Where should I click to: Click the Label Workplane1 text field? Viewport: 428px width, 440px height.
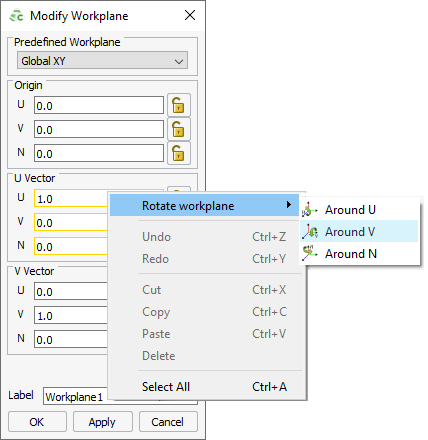click(76, 396)
